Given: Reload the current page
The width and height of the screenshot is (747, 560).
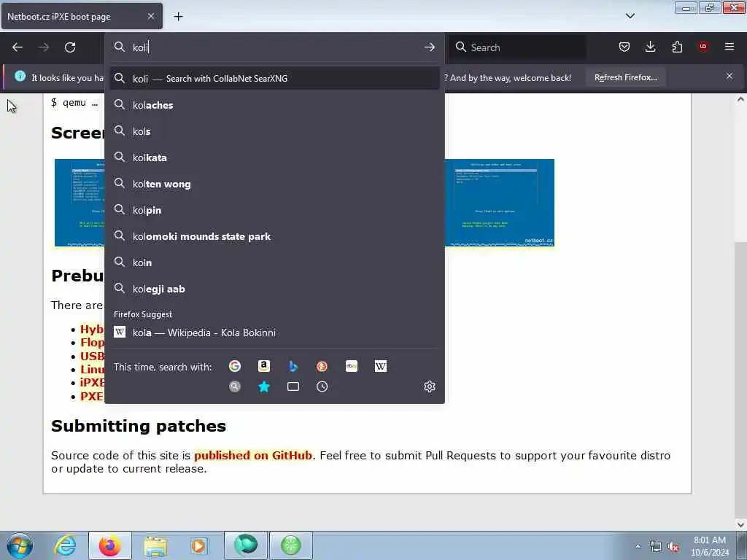Looking at the screenshot, I should [70, 47].
